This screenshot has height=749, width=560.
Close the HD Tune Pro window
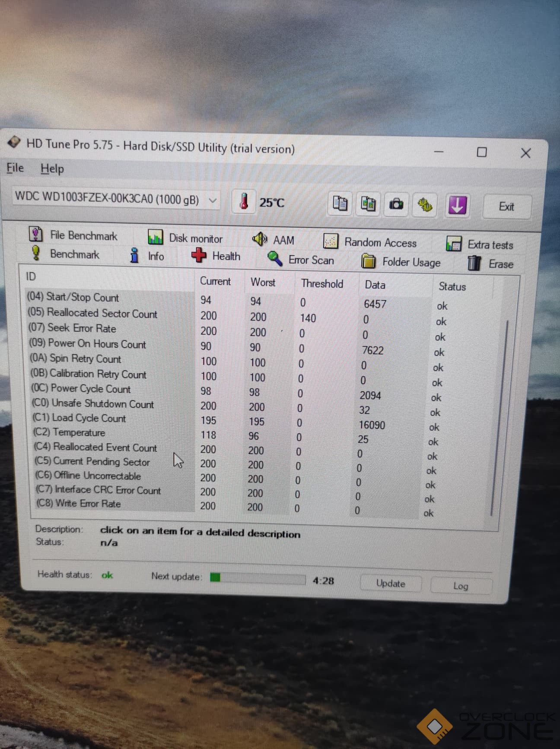tap(525, 153)
